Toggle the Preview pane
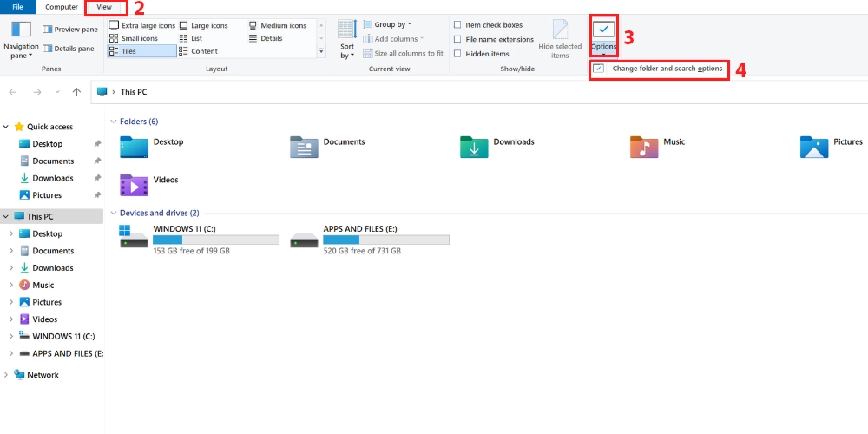Viewport: 868px width, 434px height. pos(70,30)
